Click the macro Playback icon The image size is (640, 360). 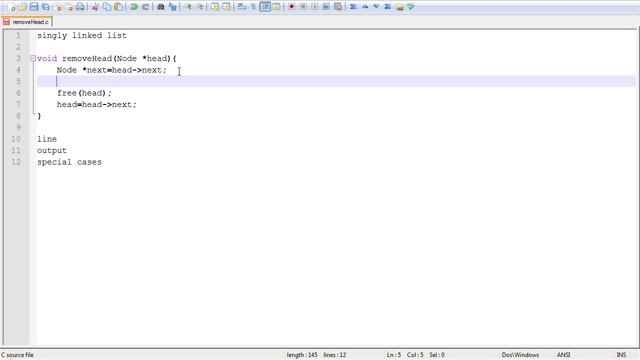click(315, 7)
